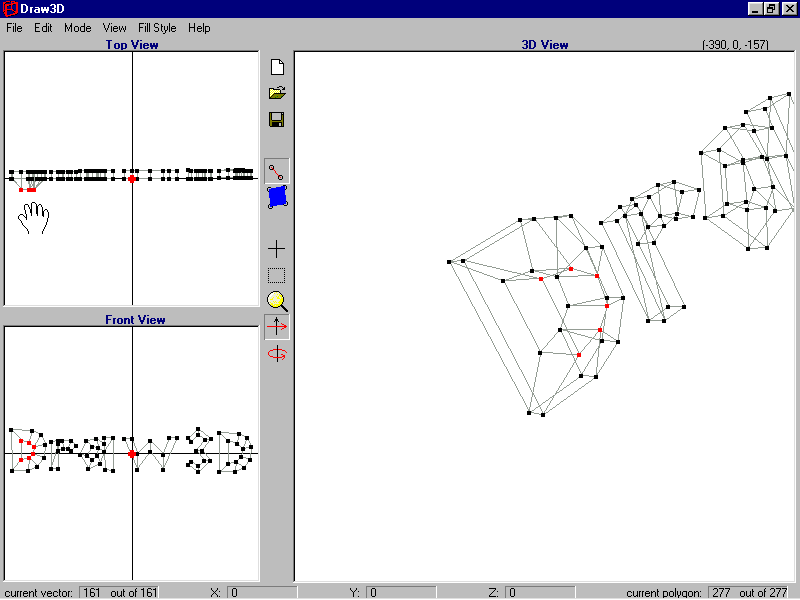
Task: Click the Y coordinate field
Action: [402, 592]
